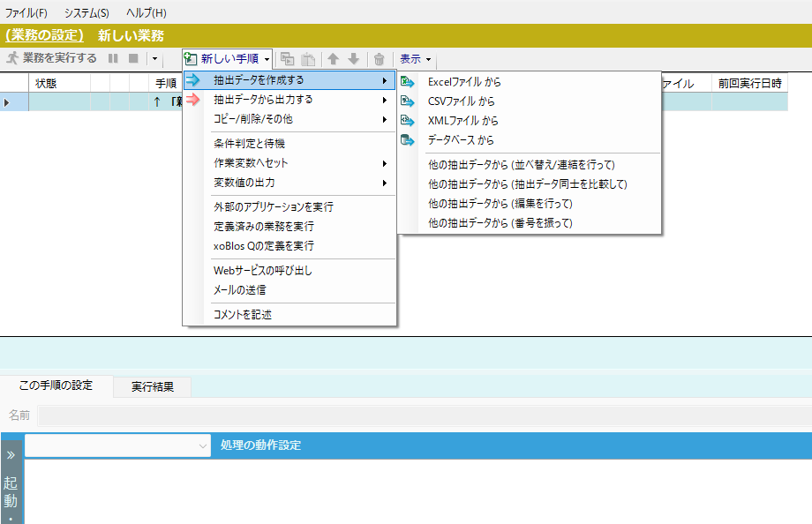Click the copy icon in toolbar

pos(288,59)
